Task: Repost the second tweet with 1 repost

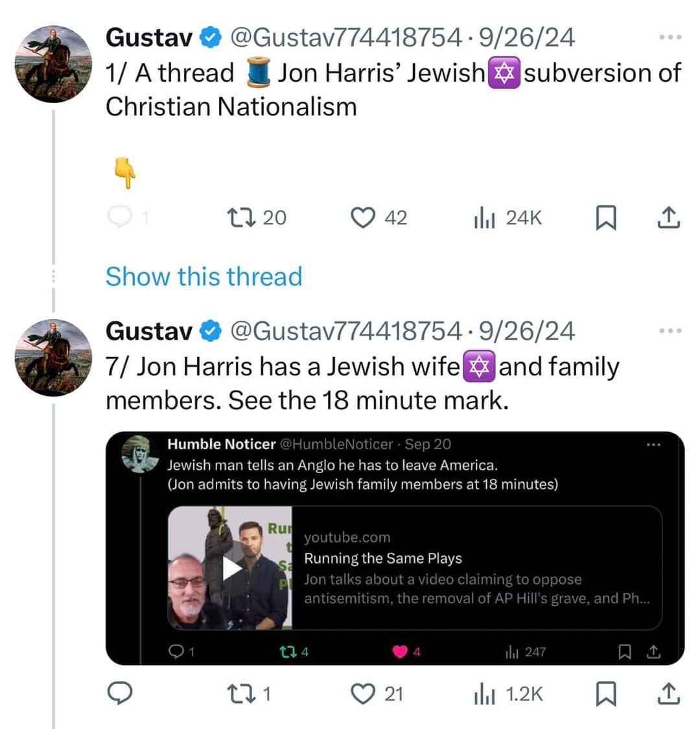Action: pyautogui.click(x=248, y=693)
